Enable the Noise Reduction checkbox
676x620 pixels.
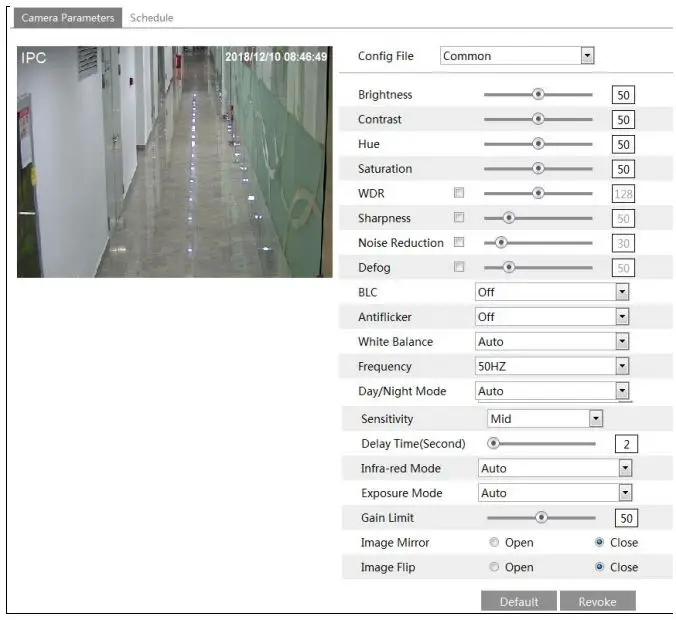459,242
